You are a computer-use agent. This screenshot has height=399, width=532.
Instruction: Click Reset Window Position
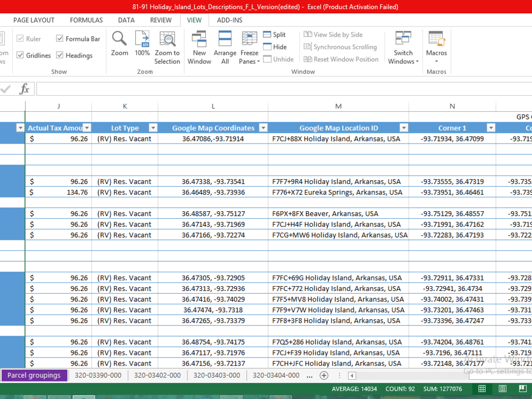[x=341, y=59]
